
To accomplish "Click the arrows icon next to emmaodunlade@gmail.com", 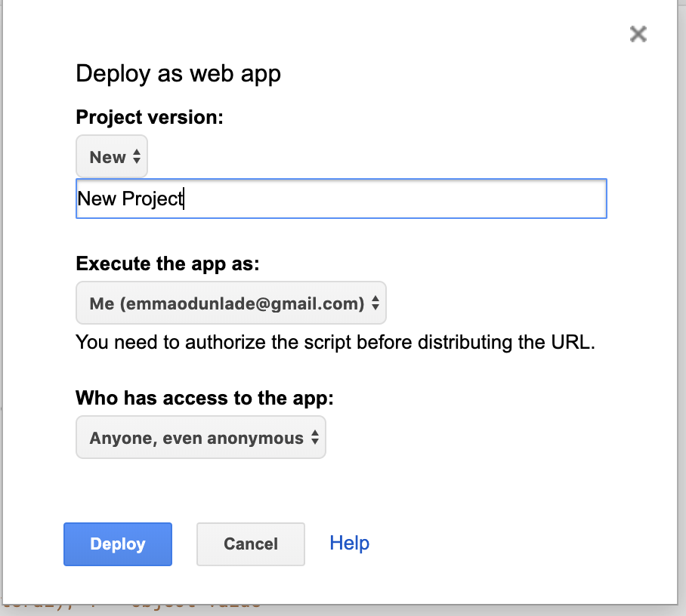I will point(375,303).
